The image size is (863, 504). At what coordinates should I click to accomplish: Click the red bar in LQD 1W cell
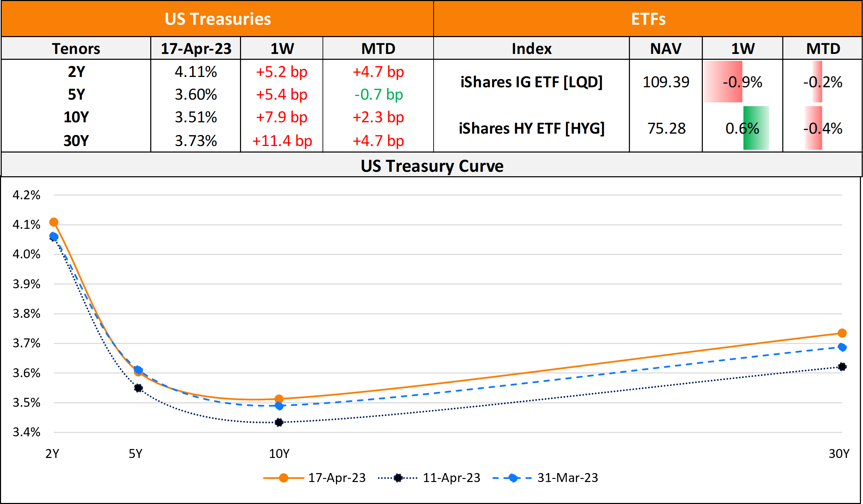coord(723,82)
